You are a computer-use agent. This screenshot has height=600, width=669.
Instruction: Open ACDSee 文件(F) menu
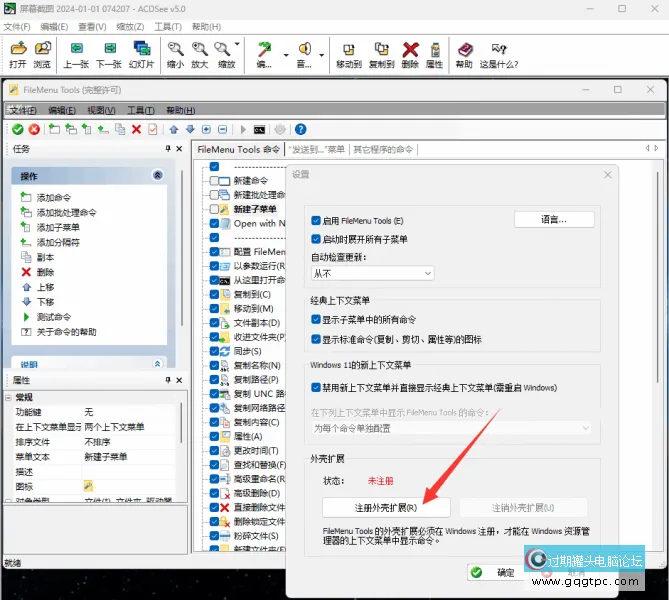[x=17, y=27]
